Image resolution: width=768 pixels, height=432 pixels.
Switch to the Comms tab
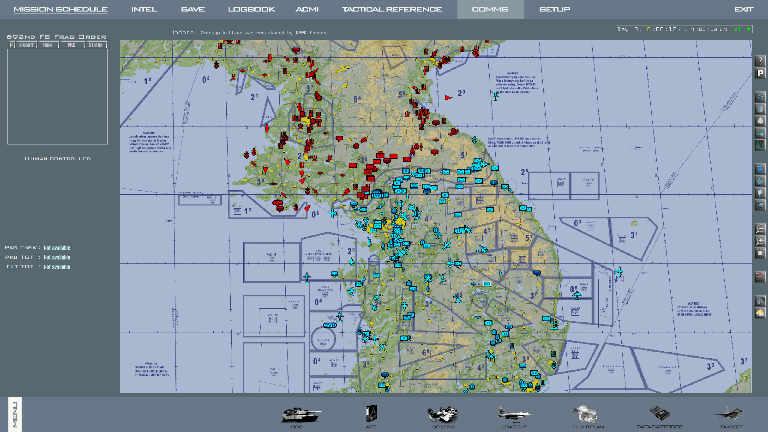click(x=490, y=9)
